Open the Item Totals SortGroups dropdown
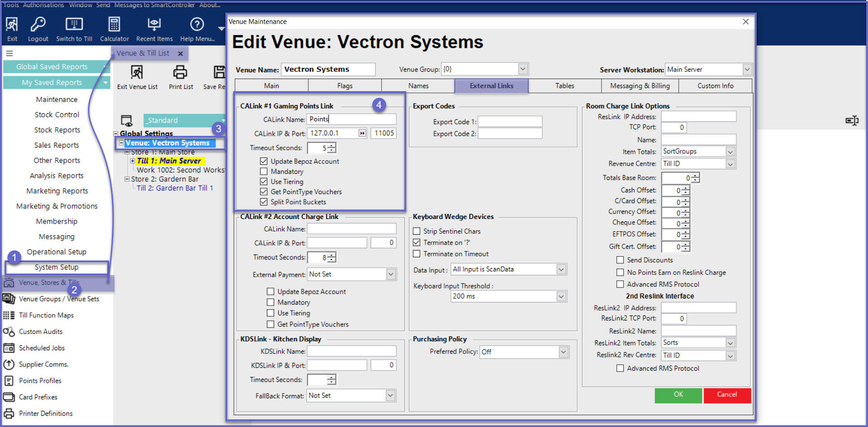Viewport: 868px width, 427px height. tap(730, 152)
